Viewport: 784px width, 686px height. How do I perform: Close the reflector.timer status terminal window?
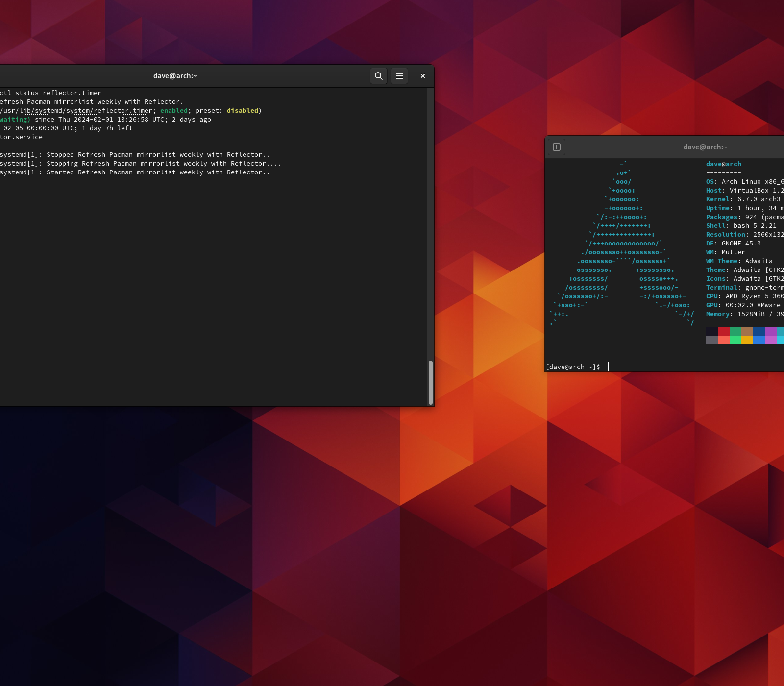pos(423,76)
